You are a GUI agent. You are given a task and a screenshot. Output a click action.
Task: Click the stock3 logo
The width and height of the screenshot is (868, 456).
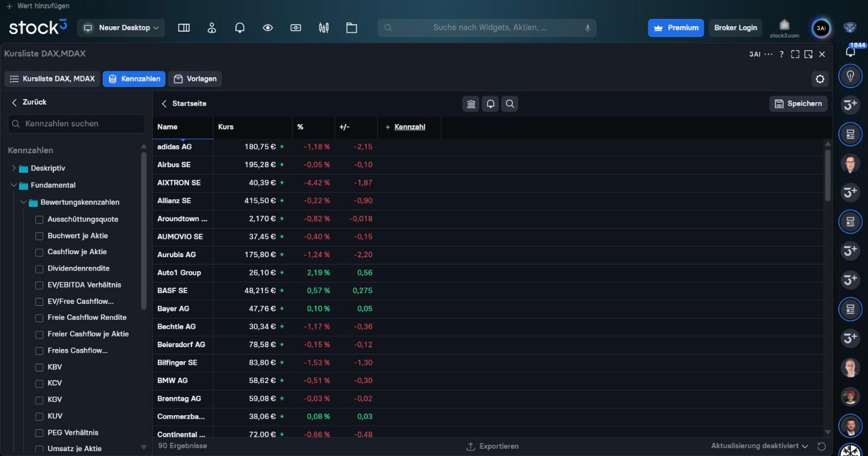click(x=38, y=27)
